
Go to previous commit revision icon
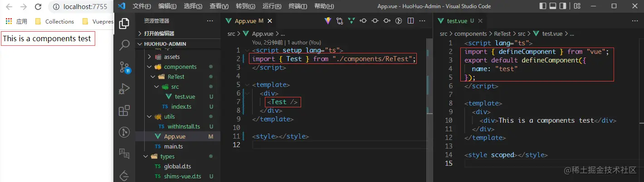coord(363,21)
